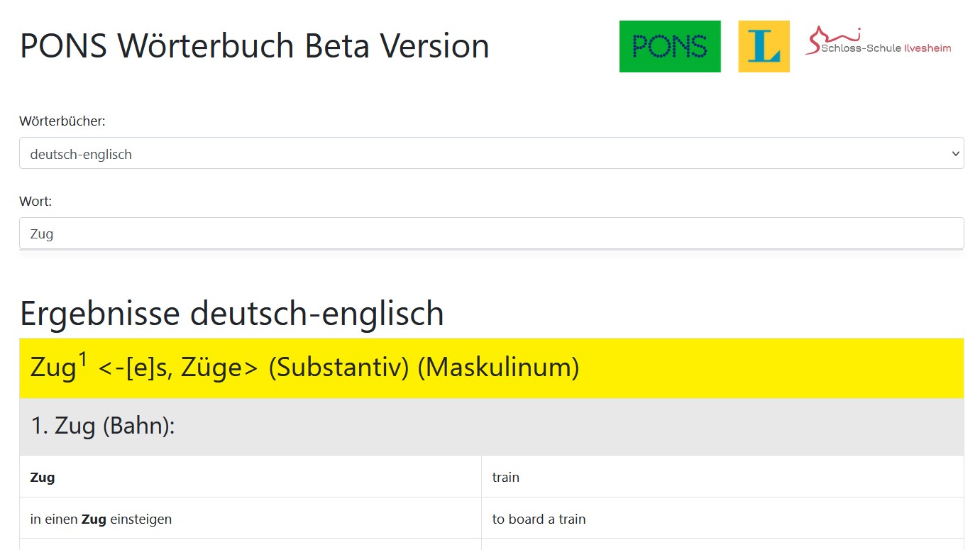Viewport: 980px width, 550px height.
Task: Click the 'Wörterbücher:' label
Action: pos(62,121)
